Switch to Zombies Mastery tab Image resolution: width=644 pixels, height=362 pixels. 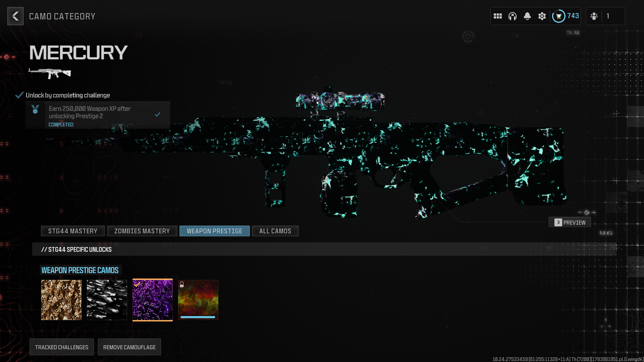[x=142, y=231]
